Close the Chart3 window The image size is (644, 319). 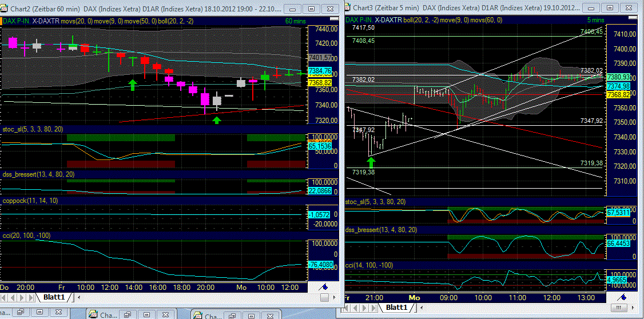(x=629, y=7)
